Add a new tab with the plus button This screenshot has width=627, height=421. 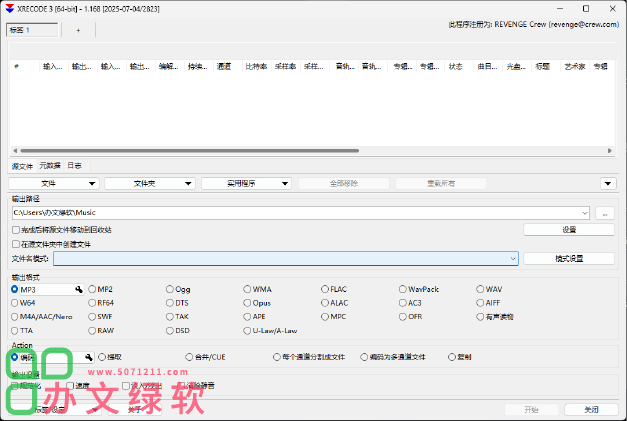pyautogui.click(x=78, y=30)
